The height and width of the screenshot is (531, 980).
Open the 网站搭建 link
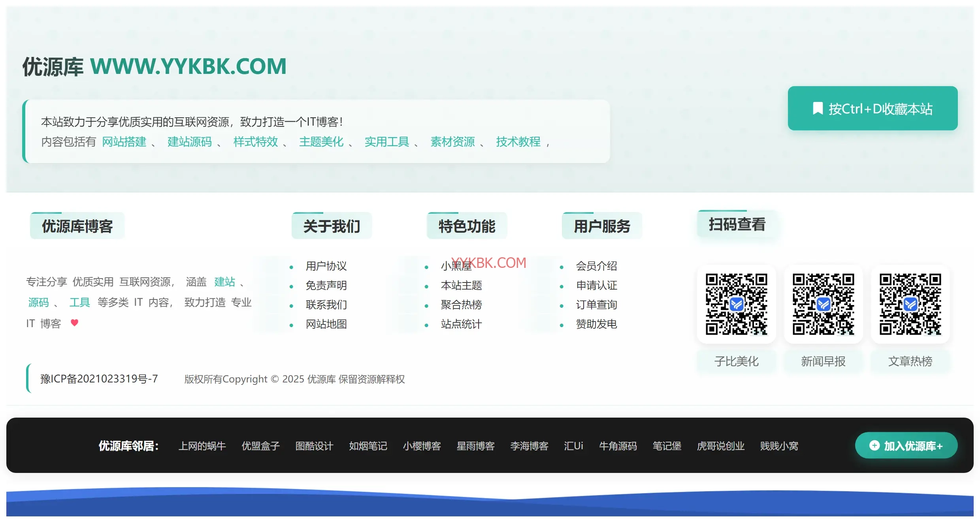[x=124, y=141]
